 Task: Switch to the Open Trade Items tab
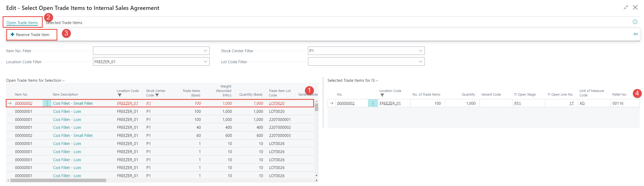point(22,23)
